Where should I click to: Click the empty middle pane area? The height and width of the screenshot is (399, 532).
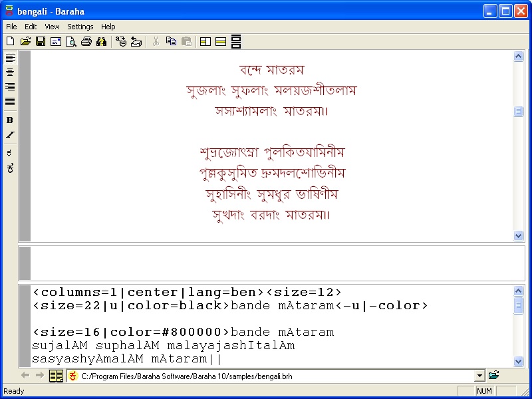[277, 263]
